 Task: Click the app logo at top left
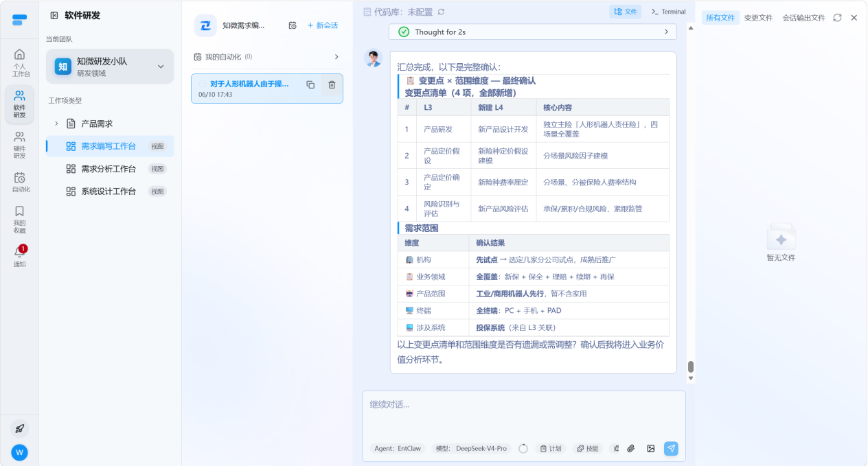tap(19, 20)
